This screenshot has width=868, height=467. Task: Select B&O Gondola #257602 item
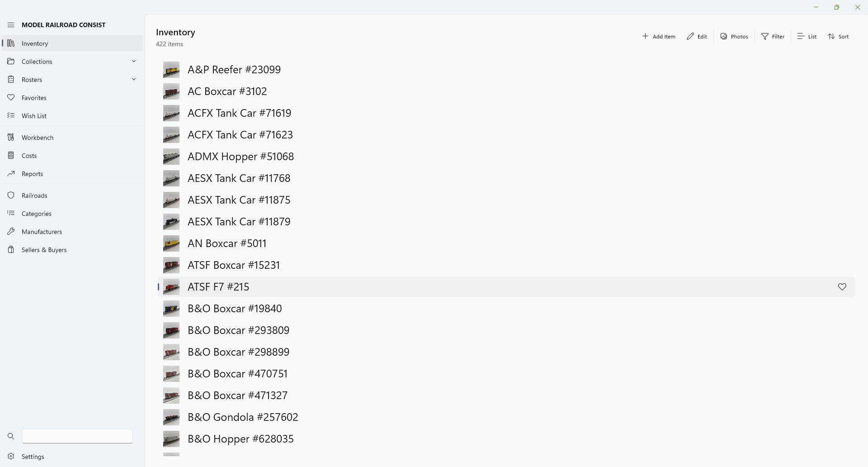point(506,417)
